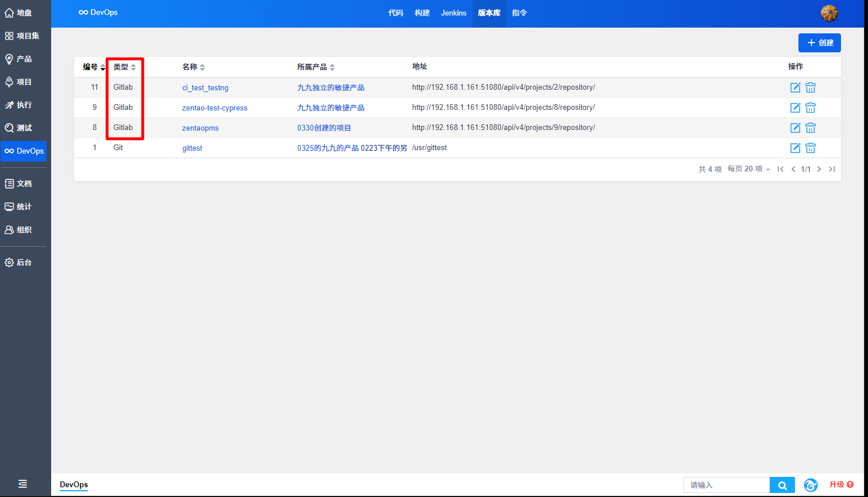Collapse the sidebar with bottom menu icon
The height and width of the screenshot is (497, 868).
click(23, 484)
